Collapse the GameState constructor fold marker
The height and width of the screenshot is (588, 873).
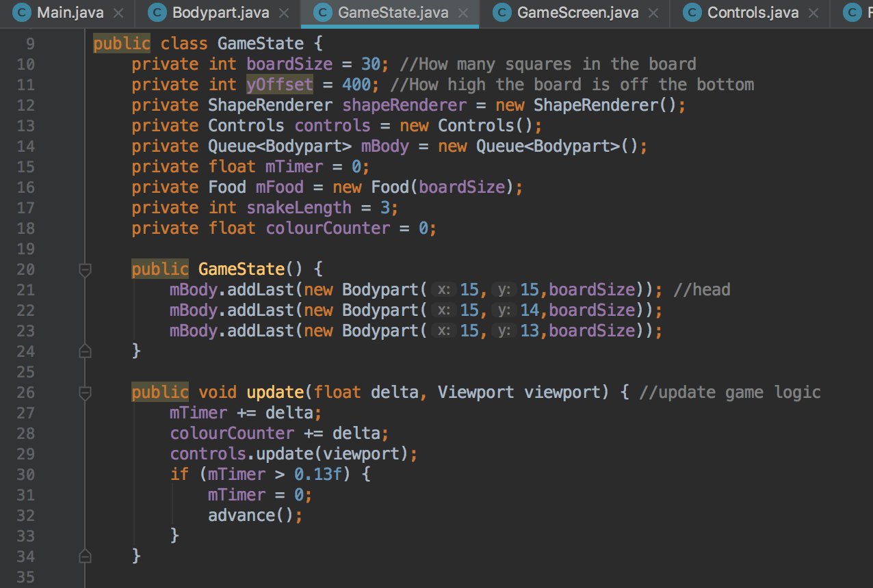coord(85,270)
